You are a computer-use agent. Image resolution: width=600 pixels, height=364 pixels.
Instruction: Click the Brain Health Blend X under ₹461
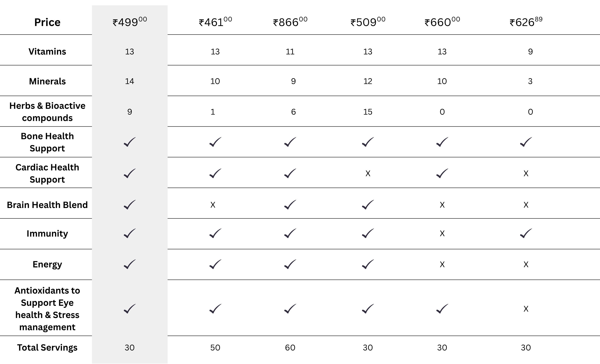pyautogui.click(x=213, y=205)
